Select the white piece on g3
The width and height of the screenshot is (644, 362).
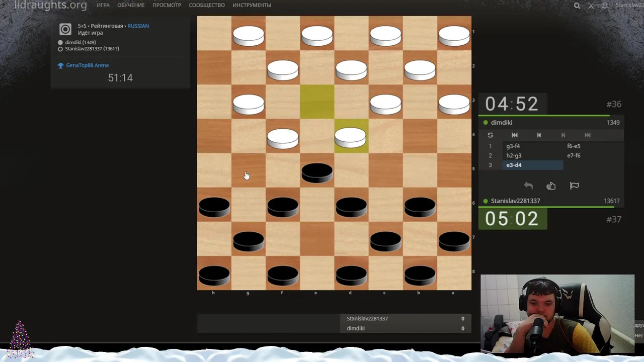[249, 104]
